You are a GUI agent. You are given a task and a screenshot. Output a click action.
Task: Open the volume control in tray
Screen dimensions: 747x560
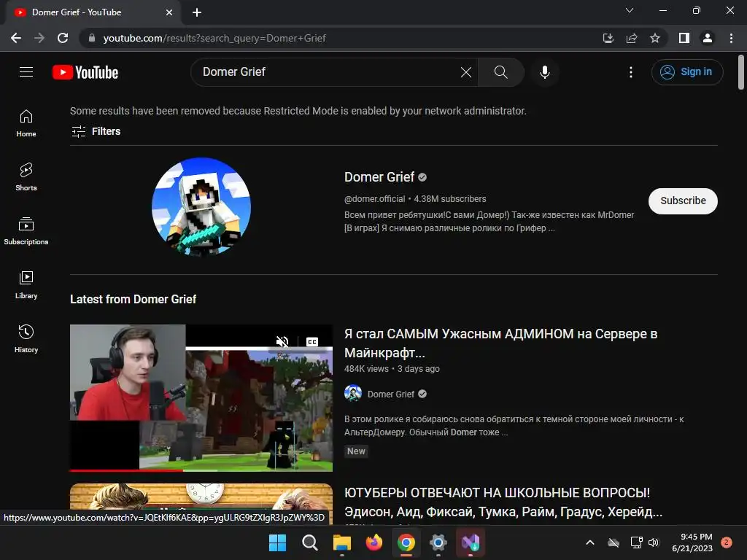pyautogui.click(x=654, y=542)
